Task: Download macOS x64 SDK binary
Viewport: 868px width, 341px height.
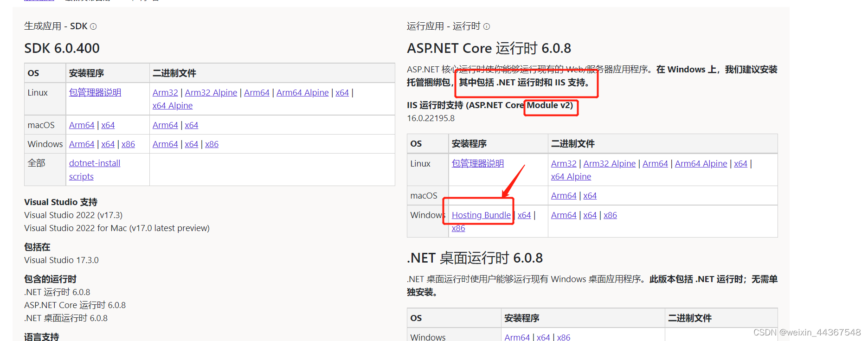Action: (x=192, y=125)
